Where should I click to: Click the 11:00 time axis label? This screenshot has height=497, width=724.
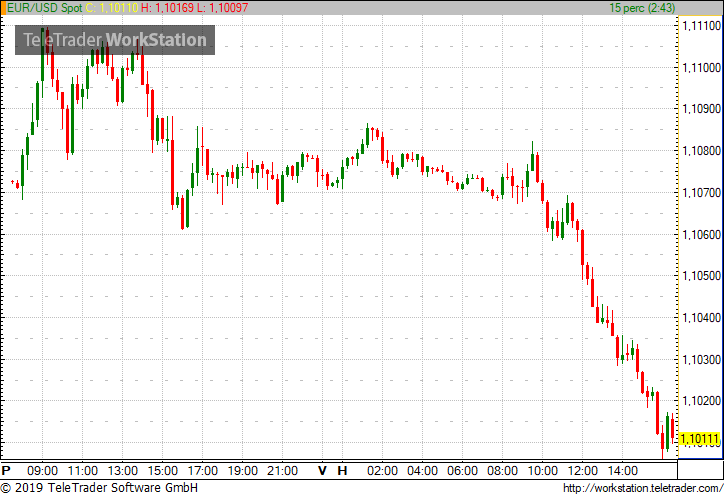pos(83,471)
